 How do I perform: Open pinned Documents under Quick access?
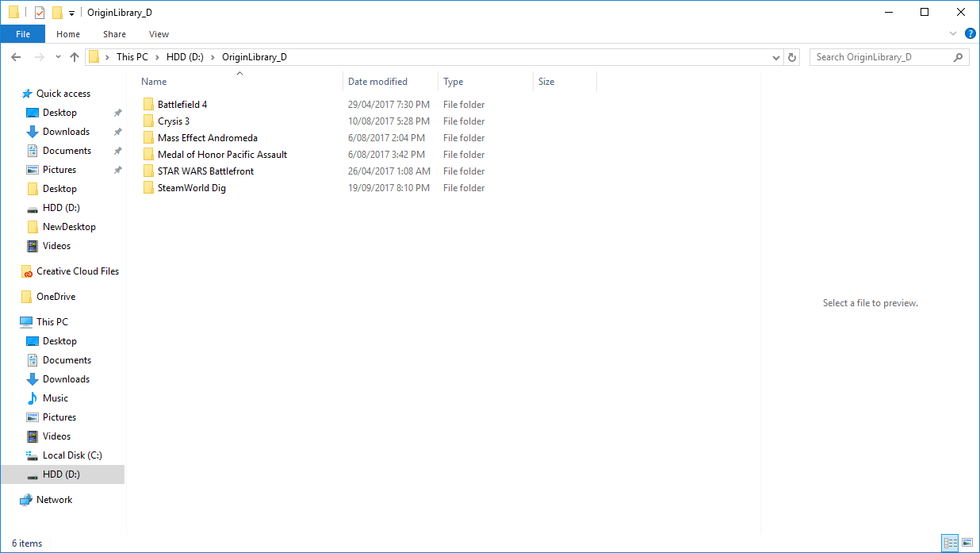(67, 151)
